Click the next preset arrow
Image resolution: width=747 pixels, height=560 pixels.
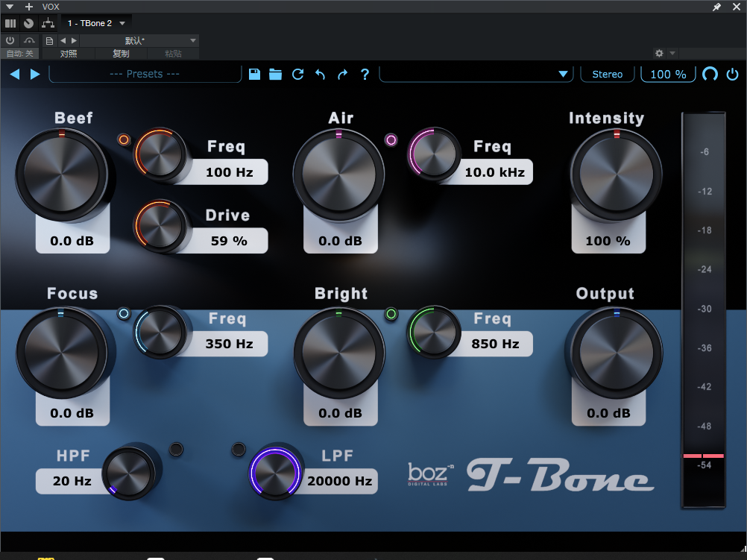pyautogui.click(x=35, y=75)
